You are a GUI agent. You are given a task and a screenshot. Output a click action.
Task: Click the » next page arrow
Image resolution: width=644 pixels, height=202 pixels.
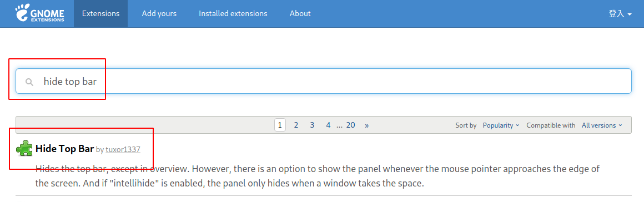[367, 125]
